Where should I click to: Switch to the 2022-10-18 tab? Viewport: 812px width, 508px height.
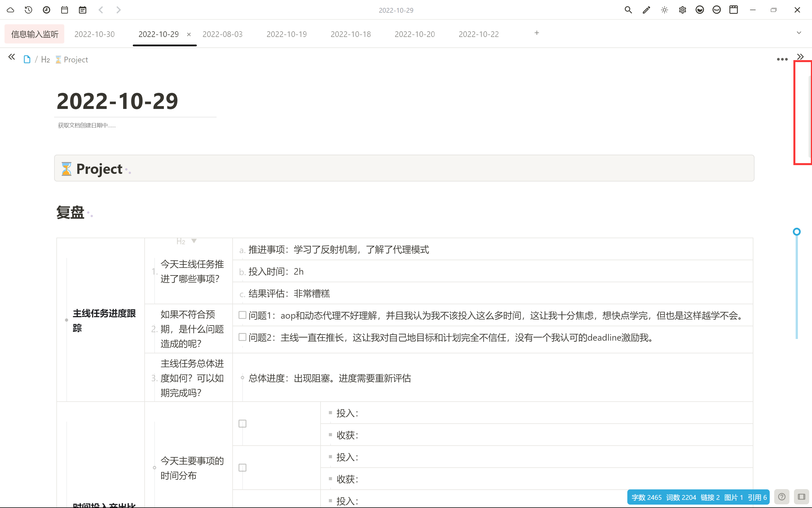pyautogui.click(x=351, y=34)
